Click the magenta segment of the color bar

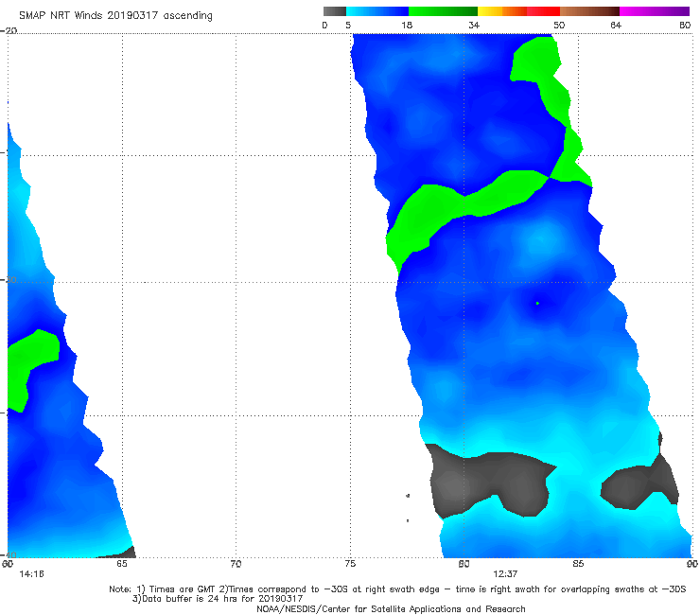pos(655,11)
